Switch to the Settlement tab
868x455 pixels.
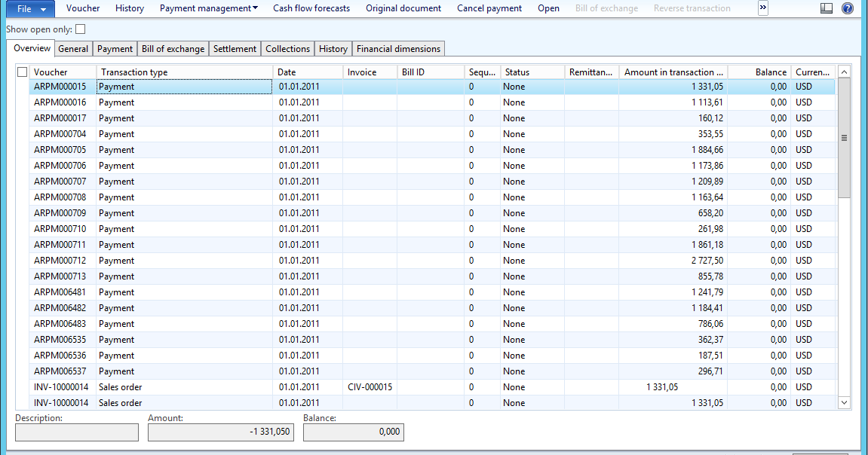pyautogui.click(x=235, y=48)
